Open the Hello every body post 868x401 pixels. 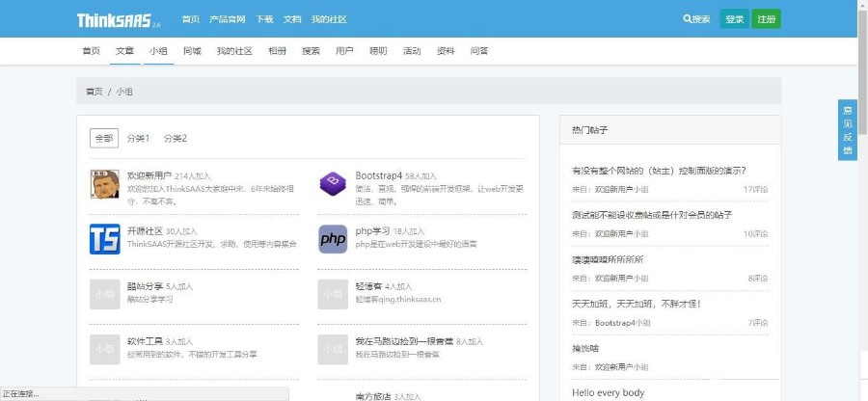[608, 392]
